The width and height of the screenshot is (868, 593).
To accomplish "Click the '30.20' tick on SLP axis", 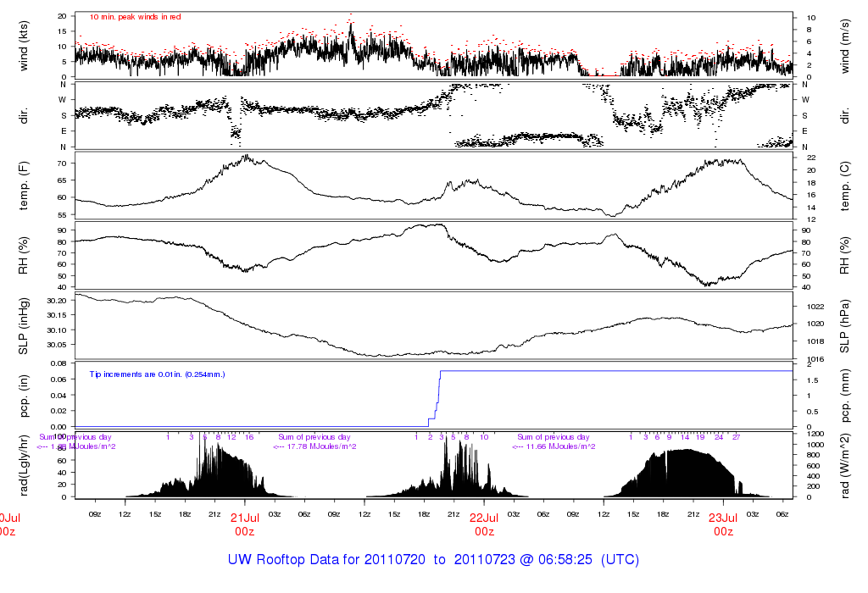I will tap(57, 301).
